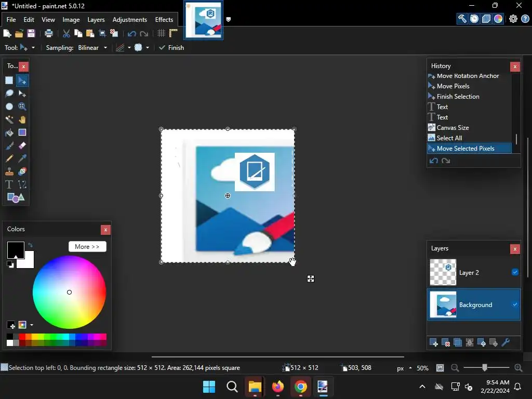Viewport: 532px width, 399px height.
Task: Click Redo in History panel
Action: click(446, 161)
